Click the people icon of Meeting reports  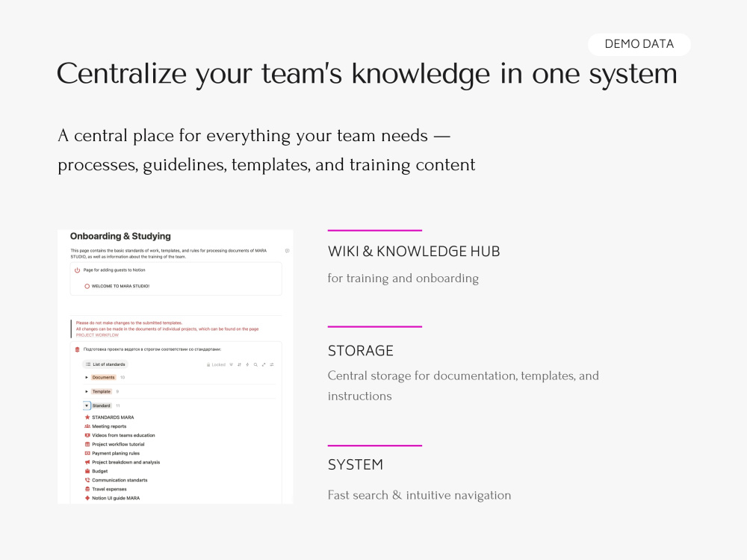[x=87, y=426]
